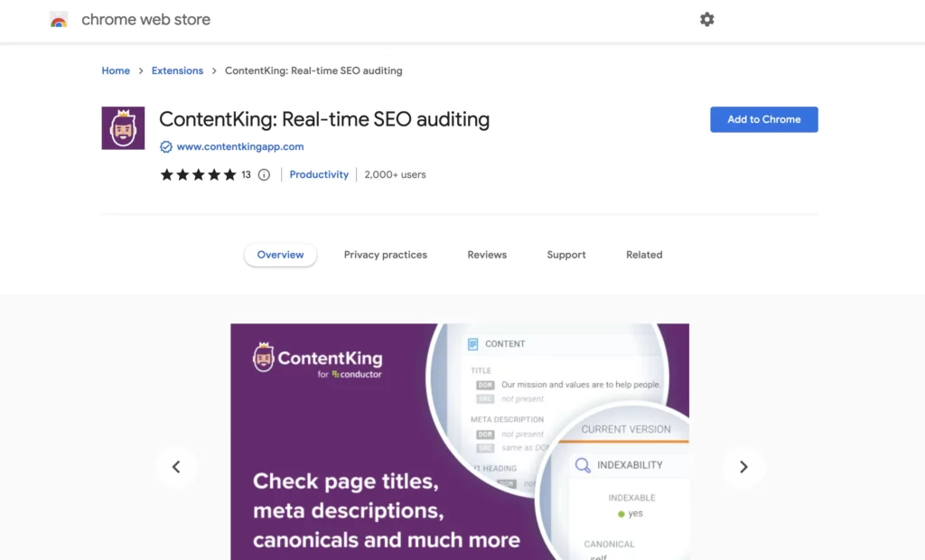
Task: Click the verified publisher checkmark badge
Action: coord(164,146)
